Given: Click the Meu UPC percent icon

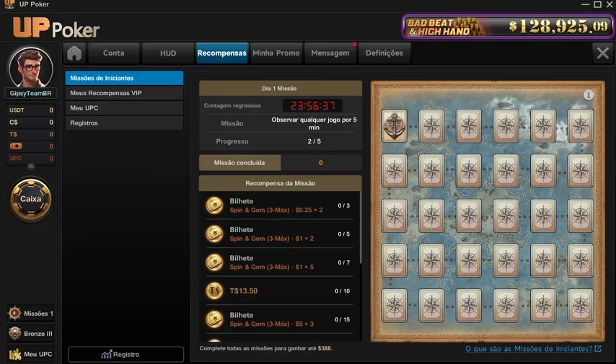Looking at the screenshot, I should tap(15, 354).
